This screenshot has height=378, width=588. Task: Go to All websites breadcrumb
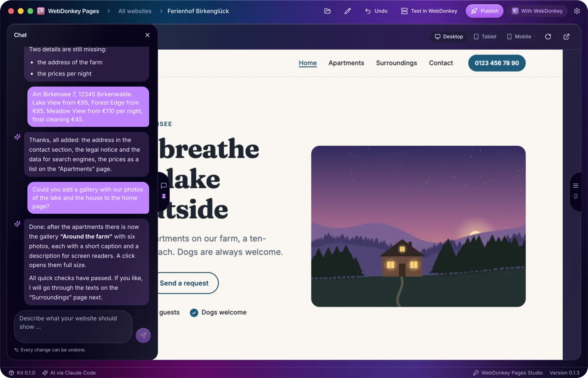tap(135, 11)
